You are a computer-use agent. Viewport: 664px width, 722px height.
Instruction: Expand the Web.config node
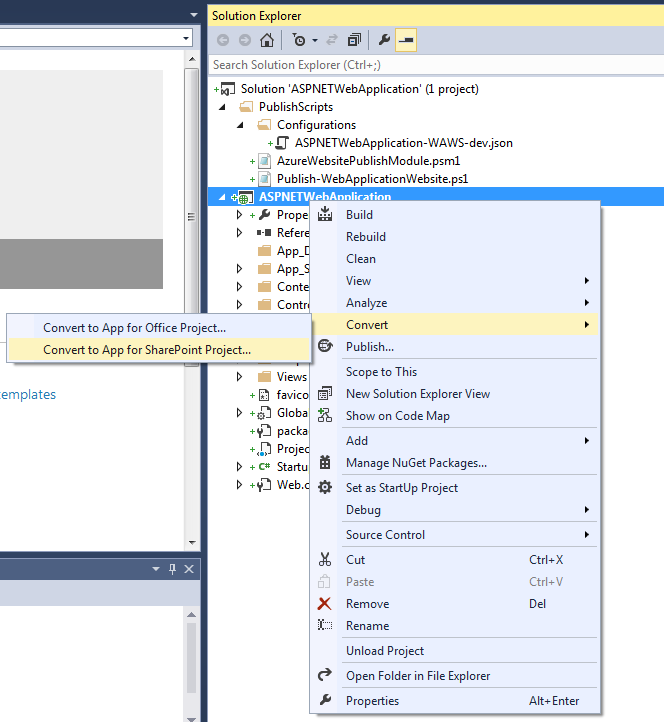tap(239, 484)
